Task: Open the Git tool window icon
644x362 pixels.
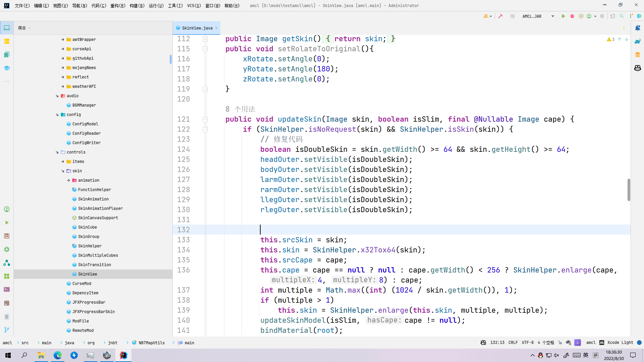Action: point(7,330)
